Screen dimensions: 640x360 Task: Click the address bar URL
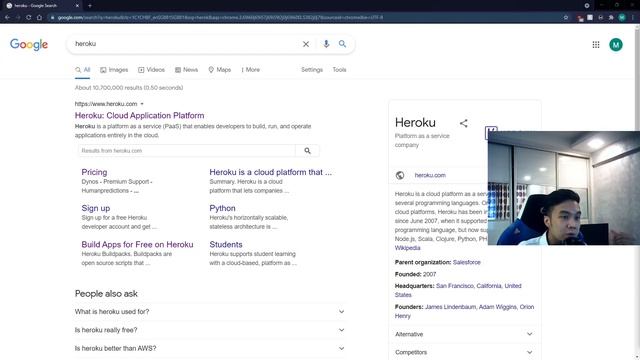pyautogui.click(x=220, y=18)
